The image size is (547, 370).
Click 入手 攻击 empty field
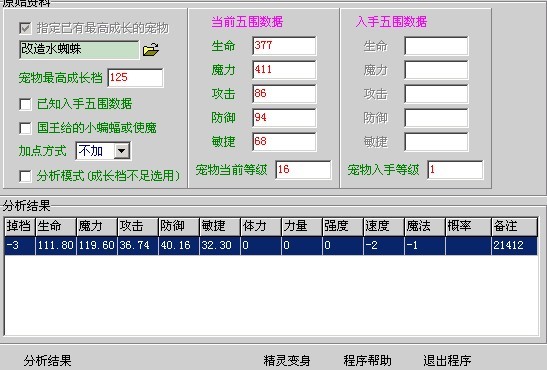[x=436, y=93]
